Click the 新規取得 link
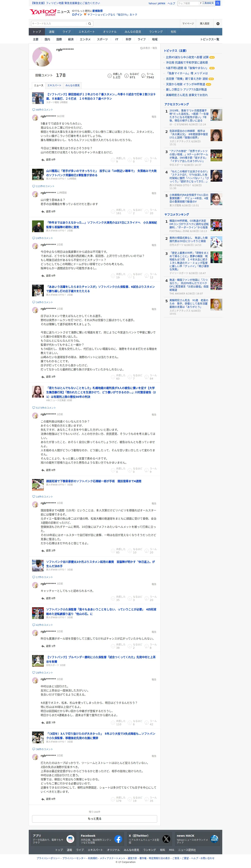The width and height of the screenshot is (251, 868). tap(98, 11)
